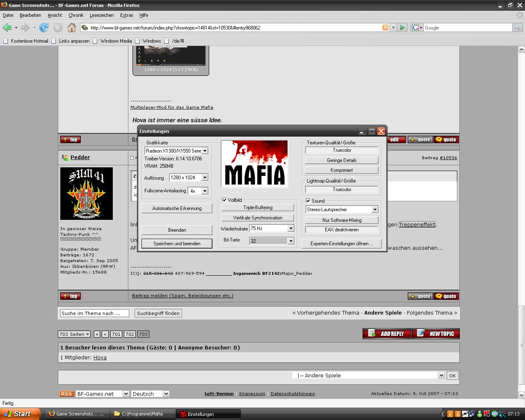This screenshot has width=525, height=420.
Task: Click the Kaspersky tray icon
Action: 487,414
